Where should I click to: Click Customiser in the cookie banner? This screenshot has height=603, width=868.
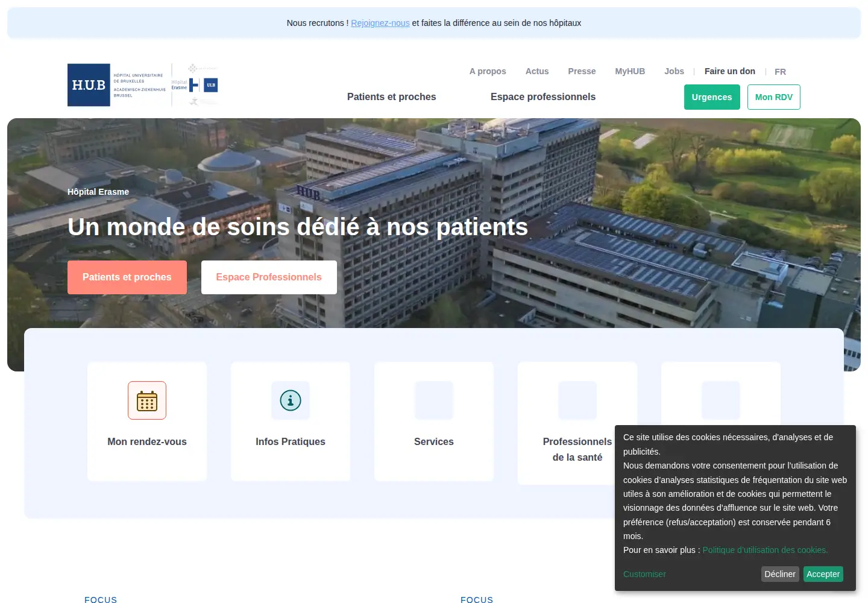(644, 574)
